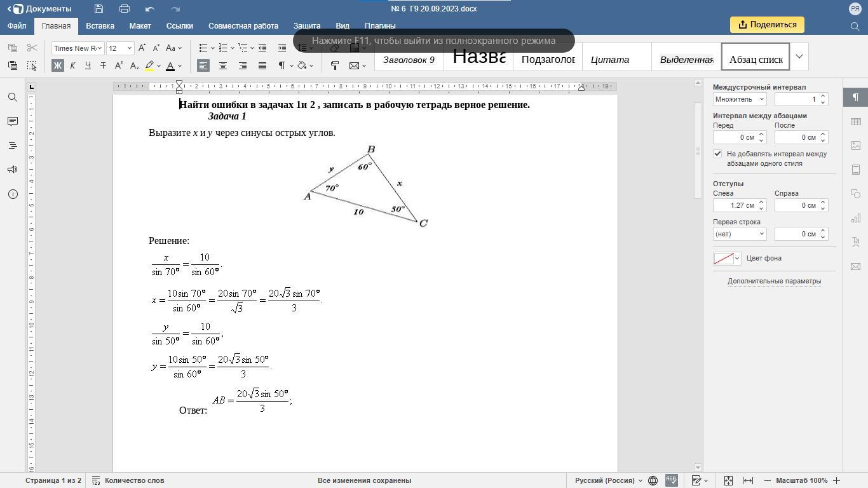Screen dimensions: 868x488
Task: Click the Select All icon
Action: tap(32, 65)
